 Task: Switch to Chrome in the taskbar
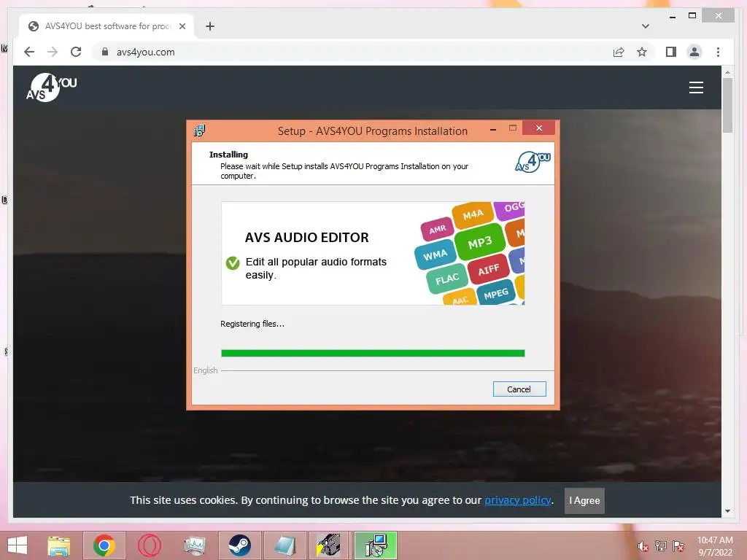click(x=104, y=545)
